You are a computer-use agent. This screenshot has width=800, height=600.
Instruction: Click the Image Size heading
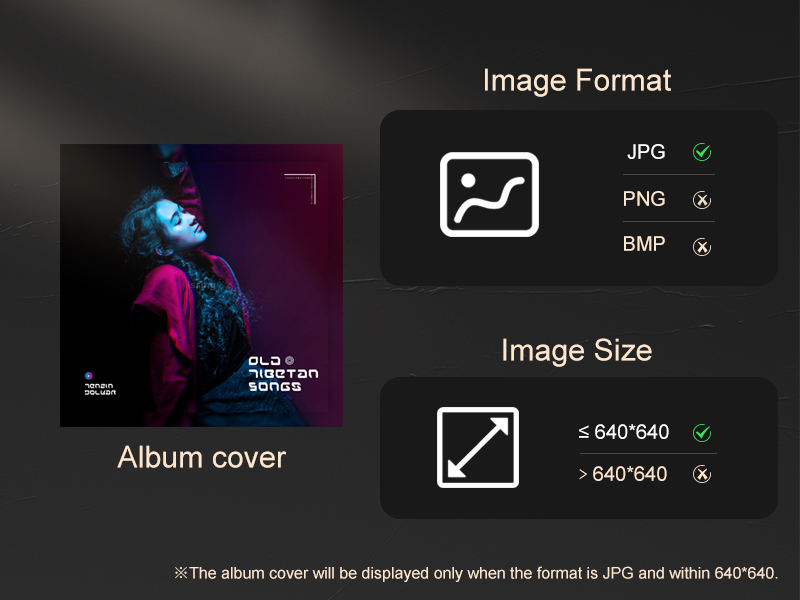[x=577, y=351]
